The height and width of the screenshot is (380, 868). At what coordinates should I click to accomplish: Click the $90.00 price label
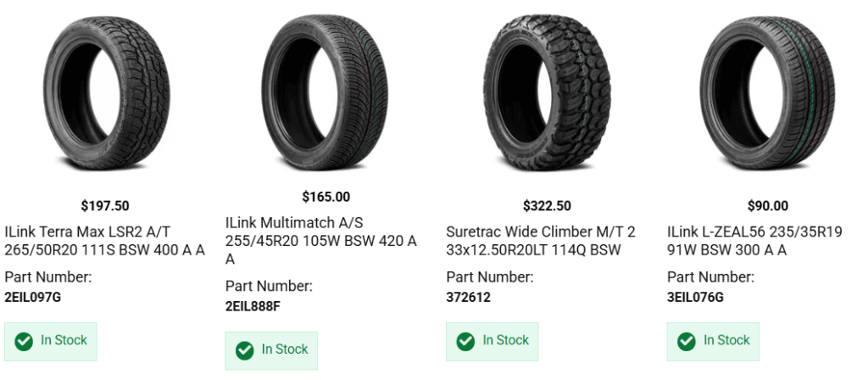(768, 205)
